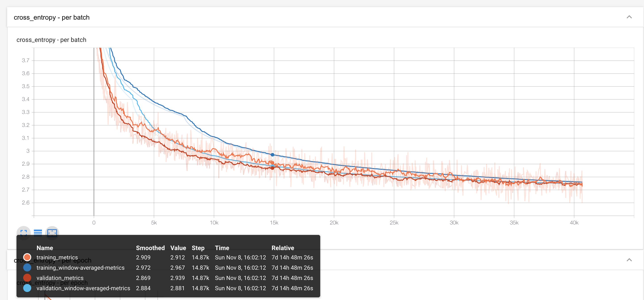This screenshot has height=300, width=644.
Task: Select training_window-averaged-metrics row name
Action: [x=80, y=267]
